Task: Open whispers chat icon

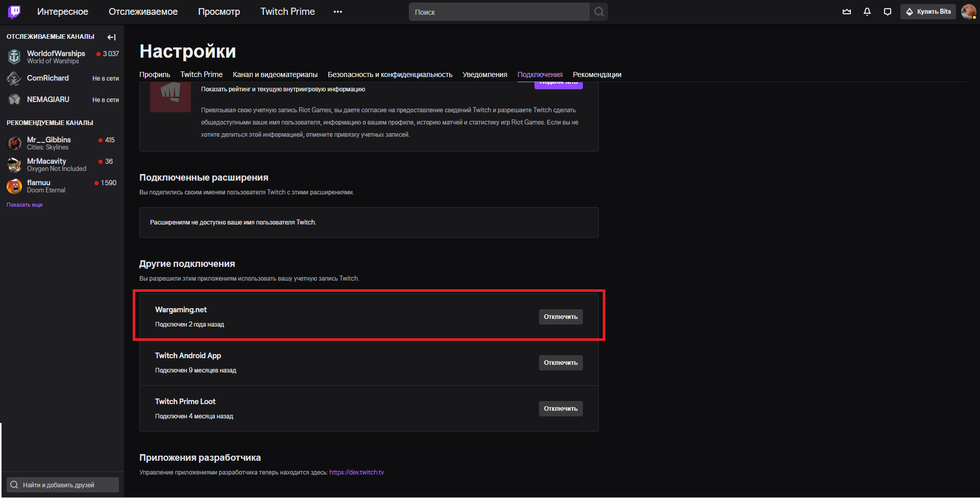Action: (x=888, y=12)
